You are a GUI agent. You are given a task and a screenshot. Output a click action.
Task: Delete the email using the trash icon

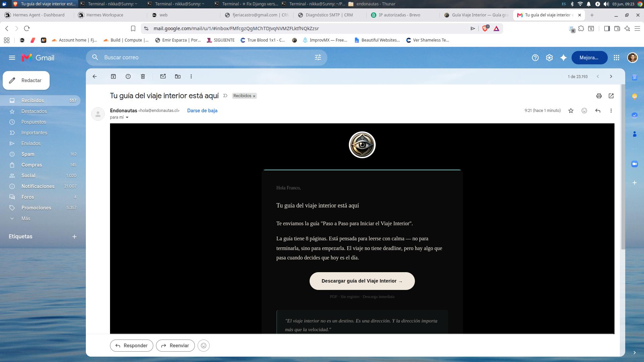click(143, 76)
